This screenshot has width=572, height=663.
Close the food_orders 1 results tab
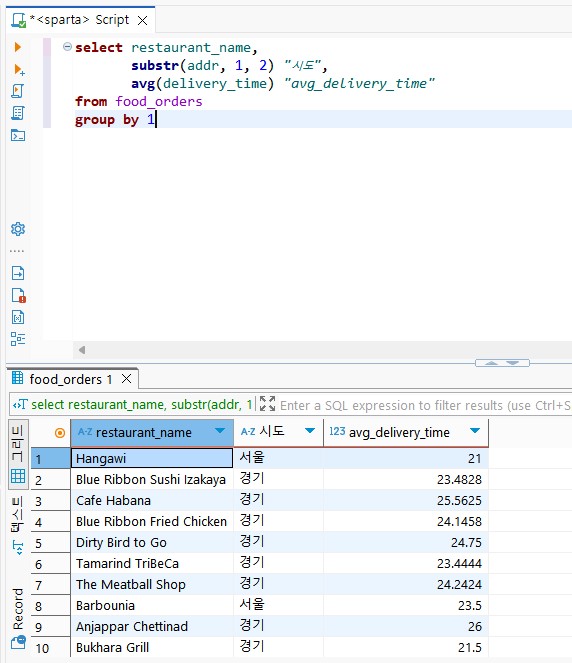point(126,379)
